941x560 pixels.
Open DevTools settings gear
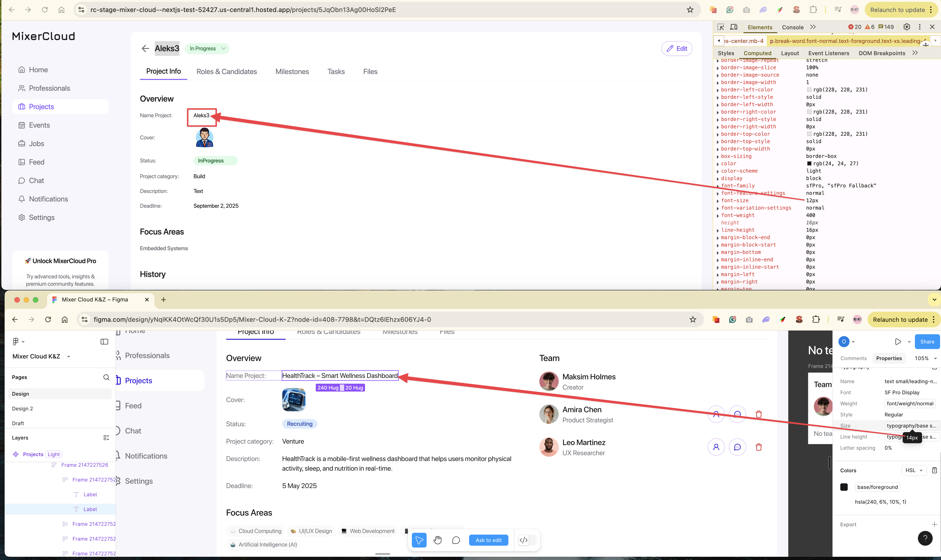click(906, 27)
